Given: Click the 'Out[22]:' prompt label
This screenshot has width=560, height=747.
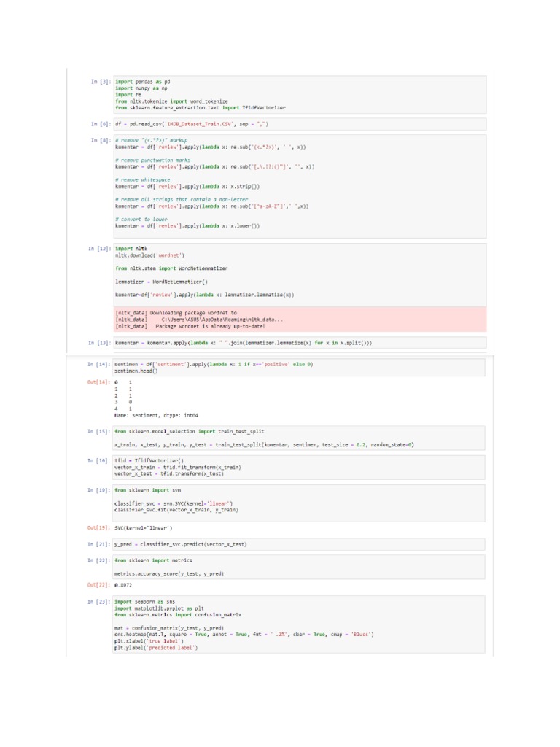Looking at the screenshot, I should [x=98, y=585].
